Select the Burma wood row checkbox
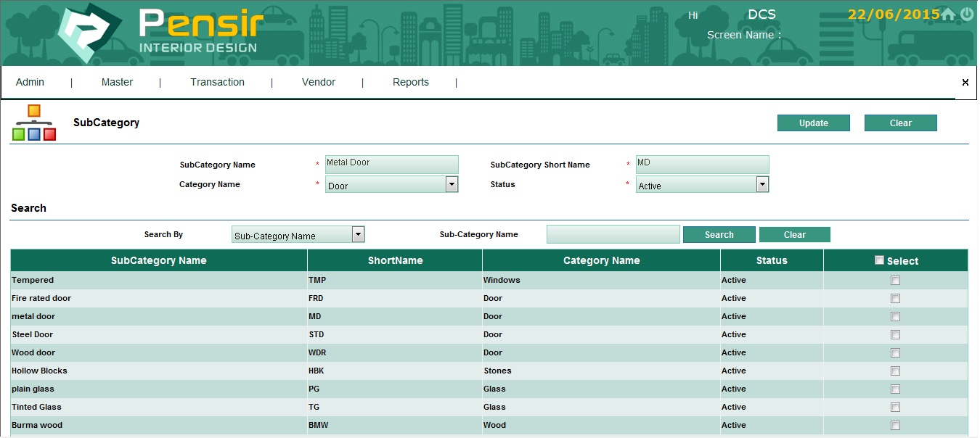This screenshot has width=980, height=438. [895, 425]
